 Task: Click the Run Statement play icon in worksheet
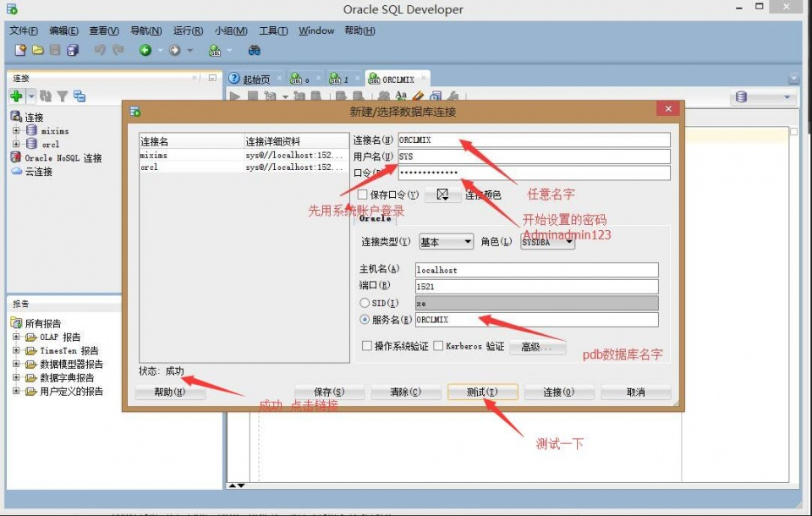tap(234, 96)
